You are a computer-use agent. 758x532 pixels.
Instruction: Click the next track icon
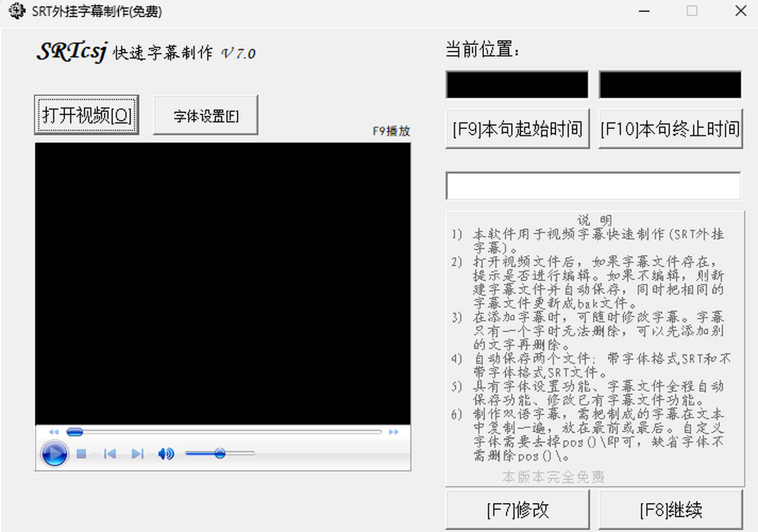click(x=137, y=454)
